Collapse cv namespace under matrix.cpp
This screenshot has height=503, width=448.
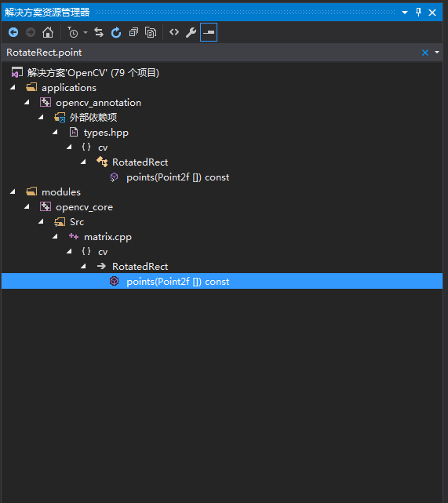tap(69, 251)
